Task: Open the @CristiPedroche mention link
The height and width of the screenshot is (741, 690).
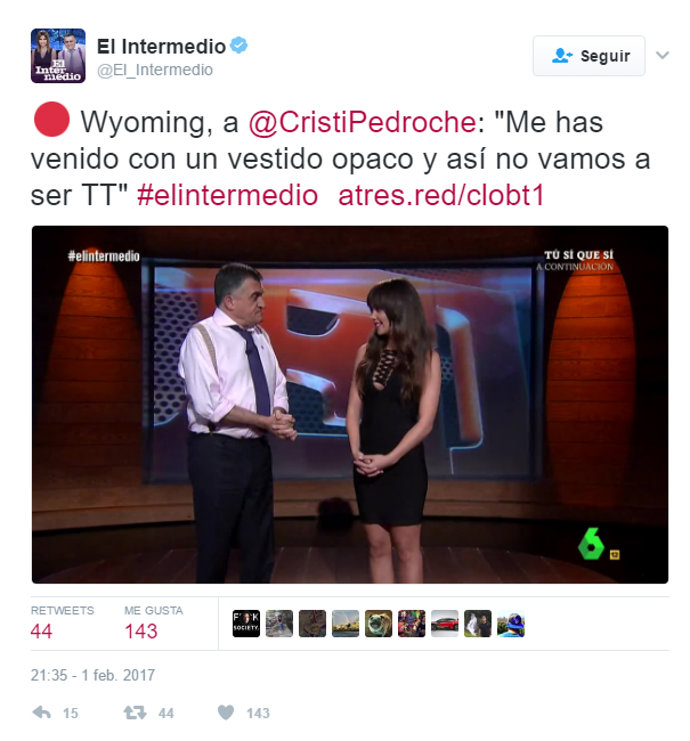Action: click(x=362, y=122)
